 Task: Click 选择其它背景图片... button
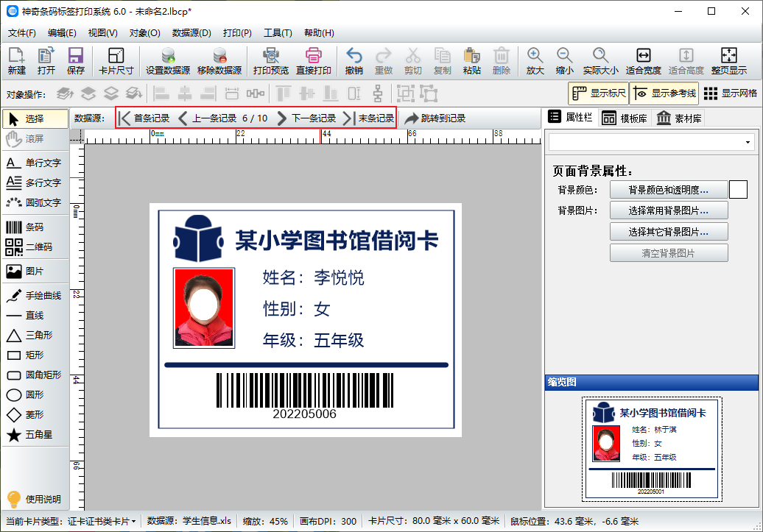(x=669, y=232)
